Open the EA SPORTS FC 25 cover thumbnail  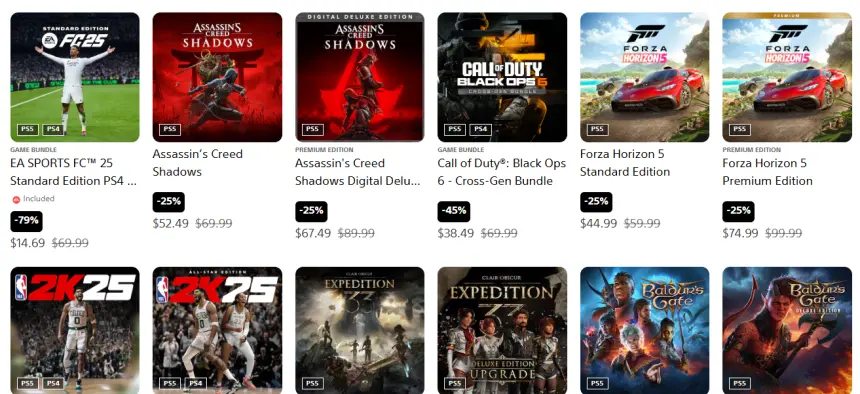[x=75, y=77]
